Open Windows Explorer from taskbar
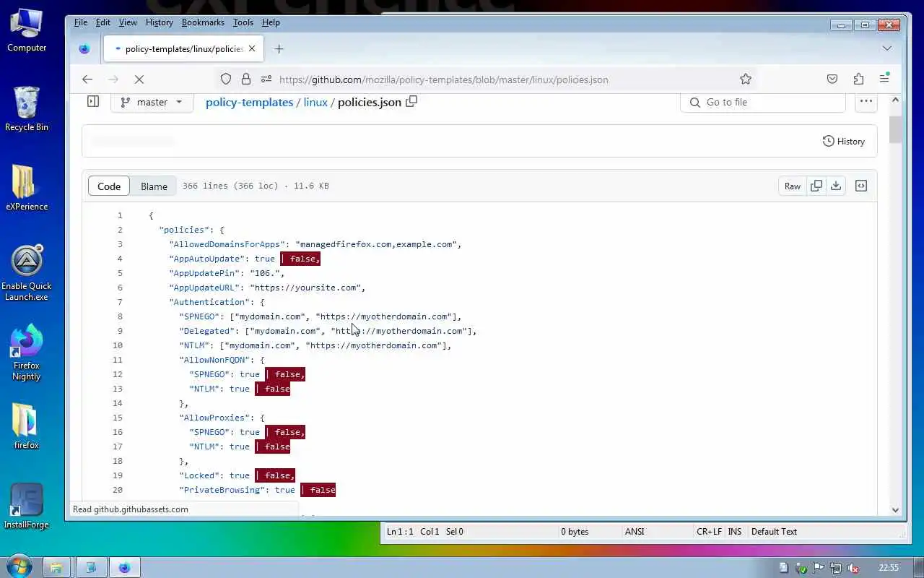Viewport: 924px width, 578px height. click(56, 567)
